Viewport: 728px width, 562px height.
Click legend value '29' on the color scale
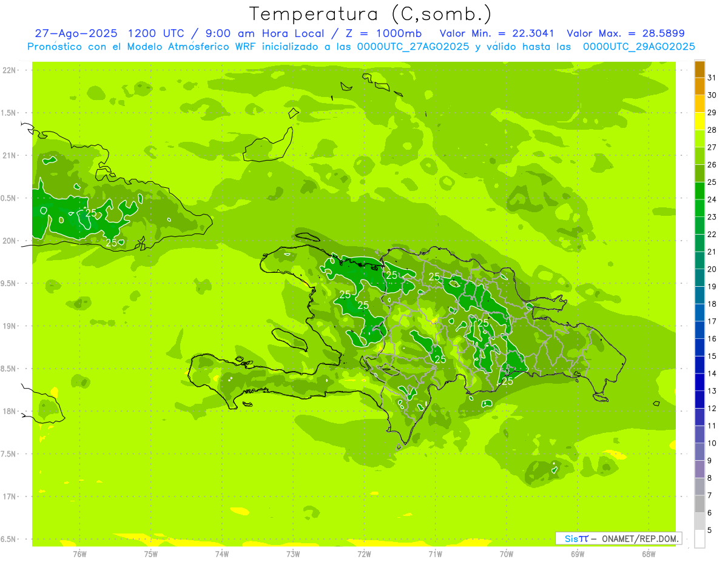point(712,113)
